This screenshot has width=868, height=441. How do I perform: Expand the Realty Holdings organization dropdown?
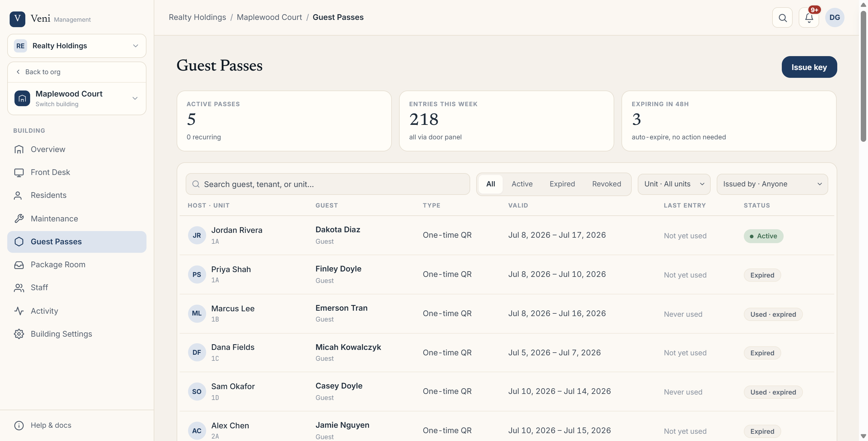click(135, 46)
